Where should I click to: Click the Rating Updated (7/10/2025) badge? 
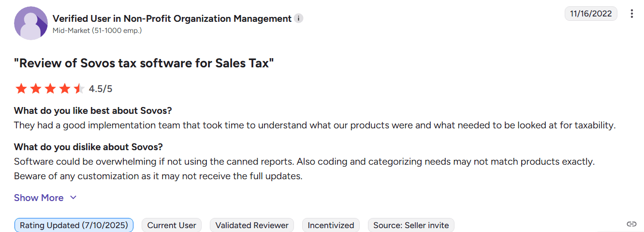tap(74, 225)
